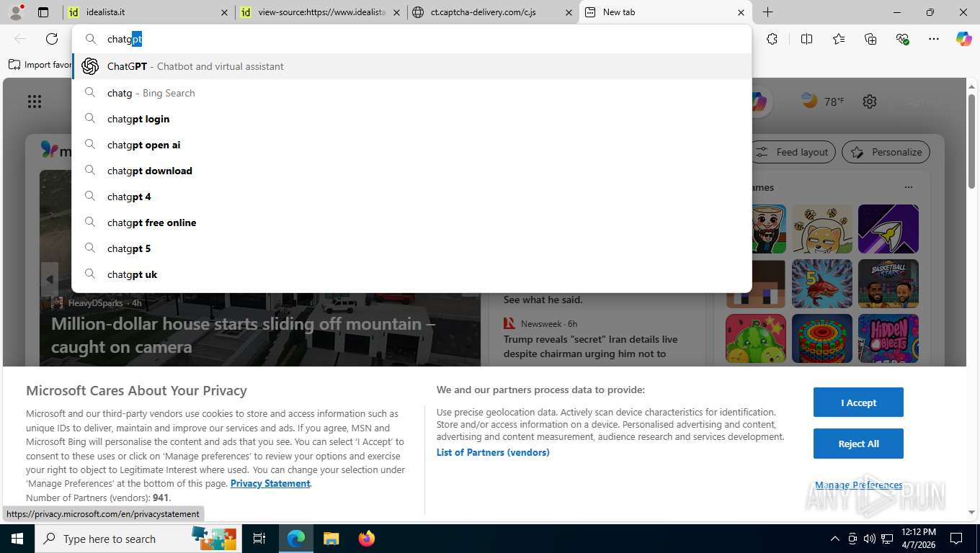
Task: Switch to ct.captcha-delivery.com tab
Action: [493, 12]
